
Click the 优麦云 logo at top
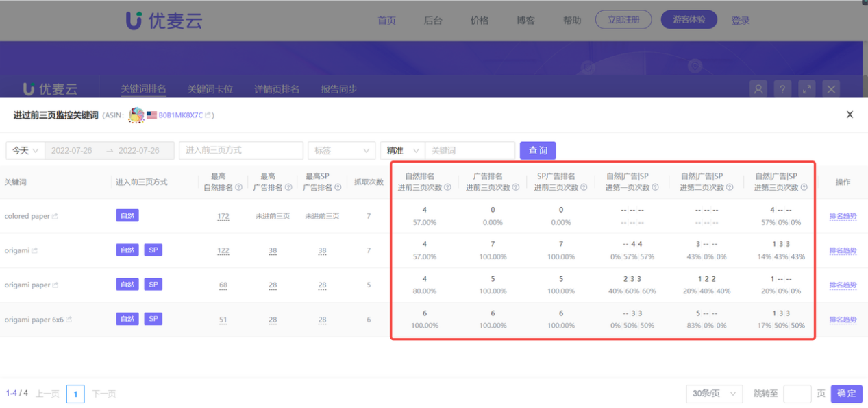click(x=164, y=21)
